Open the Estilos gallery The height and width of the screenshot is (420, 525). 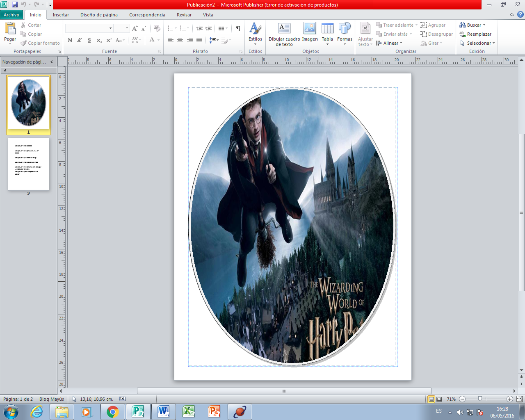tap(255, 34)
